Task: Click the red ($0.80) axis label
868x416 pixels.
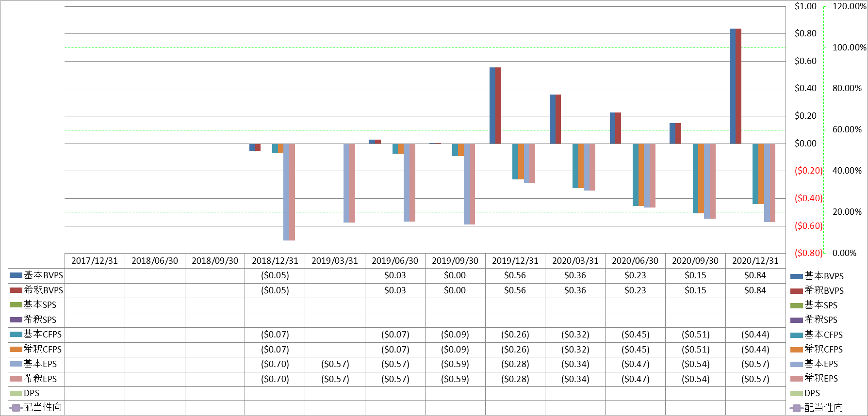Action: pos(808,253)
